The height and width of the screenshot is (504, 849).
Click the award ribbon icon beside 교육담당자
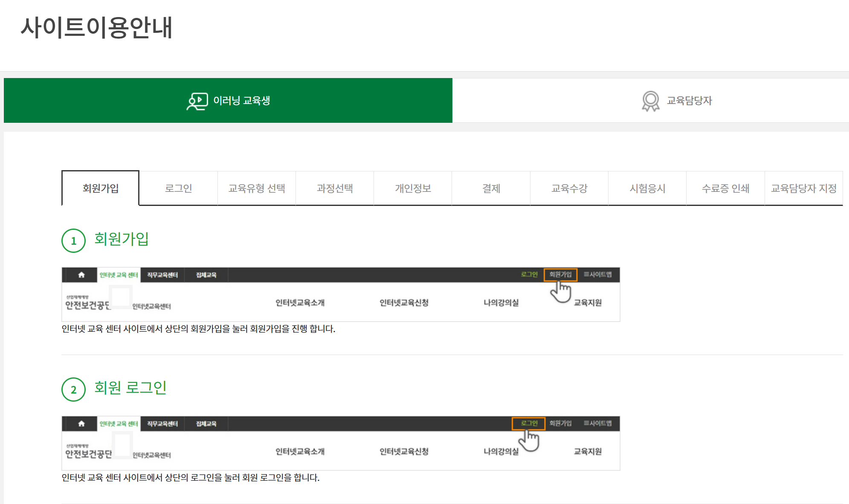[x=650, y=101]
